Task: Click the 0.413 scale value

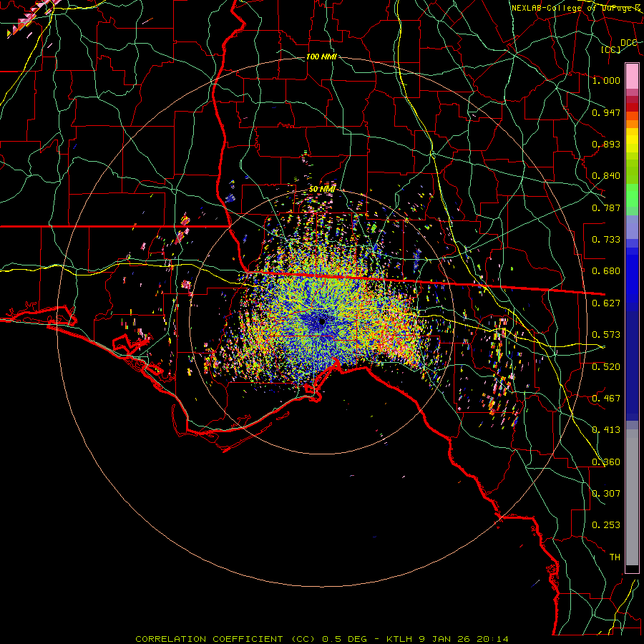Action: pos(606,430)
